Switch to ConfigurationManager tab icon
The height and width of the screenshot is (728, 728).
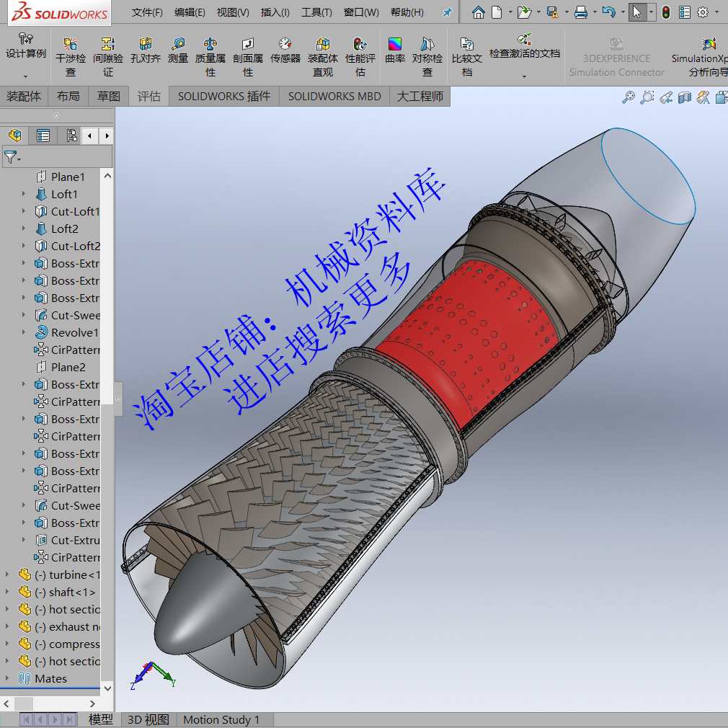click(x=71, y=136)
